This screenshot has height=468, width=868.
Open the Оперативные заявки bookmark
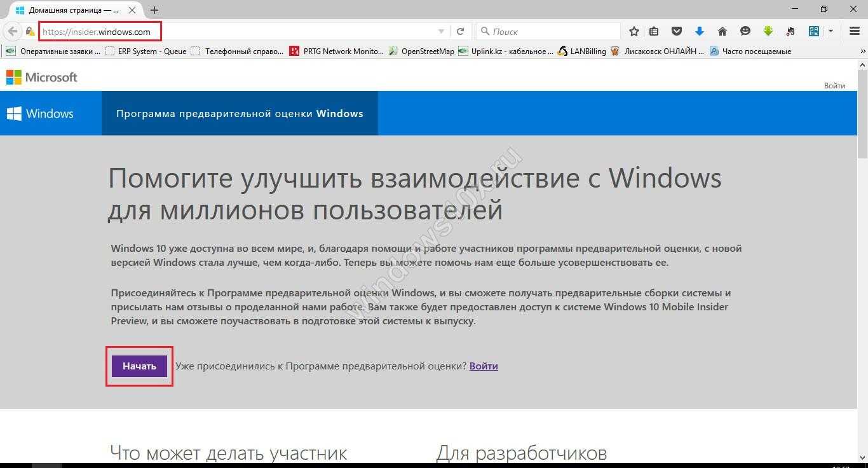53,52
